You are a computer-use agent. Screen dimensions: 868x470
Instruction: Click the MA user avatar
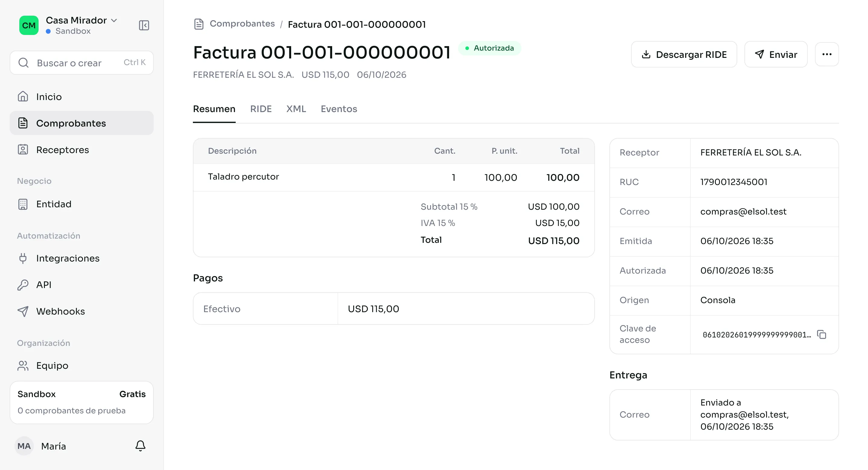24,446
